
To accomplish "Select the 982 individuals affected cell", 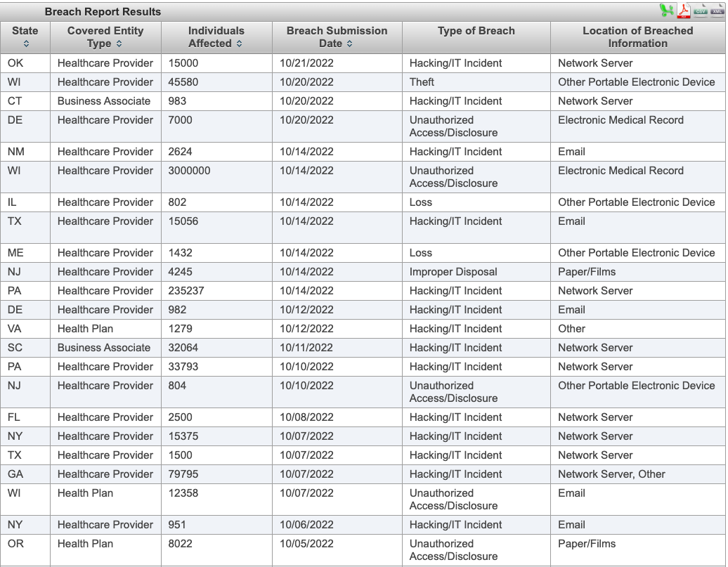I will click(x=217, y=311).
